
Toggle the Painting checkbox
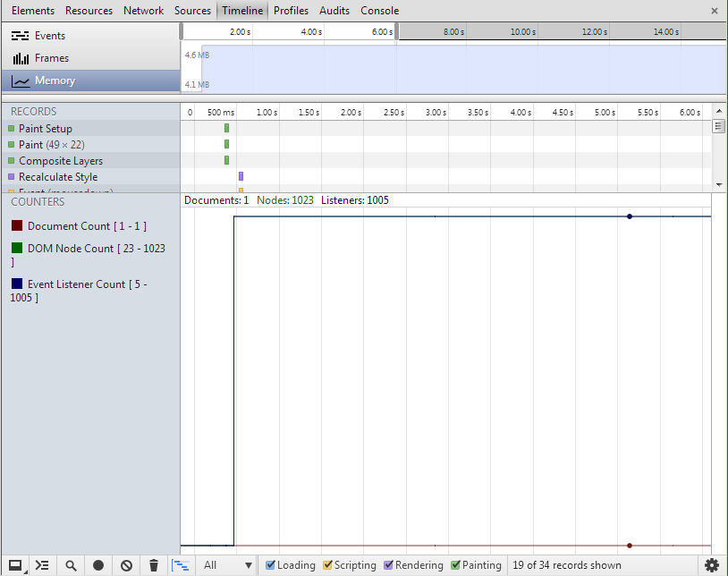coord(455,565)
